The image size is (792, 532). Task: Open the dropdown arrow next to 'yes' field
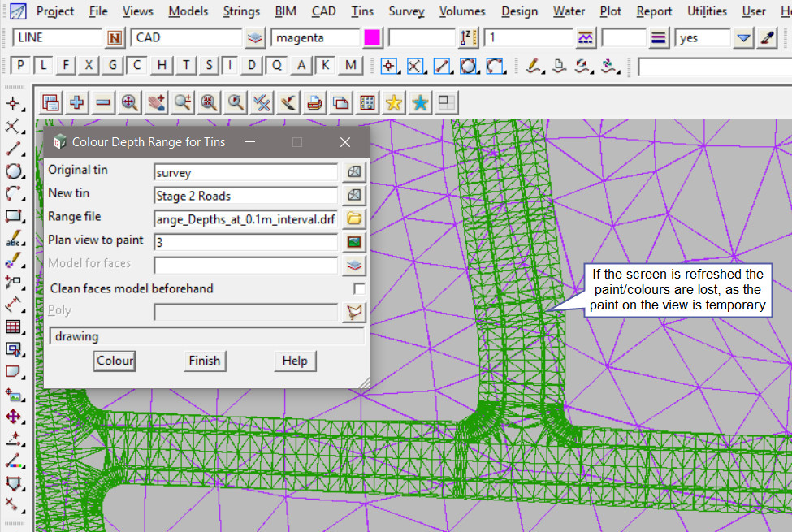(743, 38)
